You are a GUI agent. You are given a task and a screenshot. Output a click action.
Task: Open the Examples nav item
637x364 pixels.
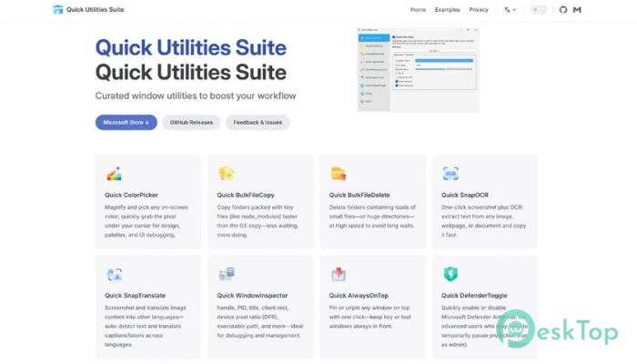pyautogui.click(x=448, y=10)
